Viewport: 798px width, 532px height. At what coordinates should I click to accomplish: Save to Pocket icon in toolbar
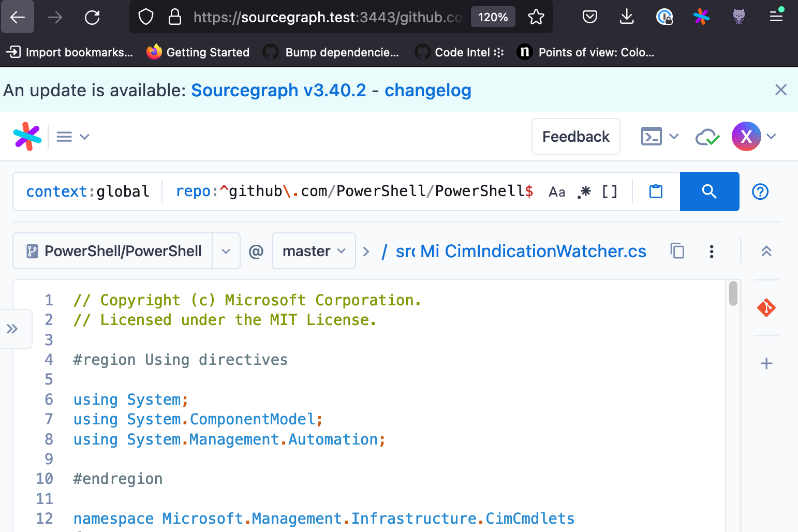point(590,17)
